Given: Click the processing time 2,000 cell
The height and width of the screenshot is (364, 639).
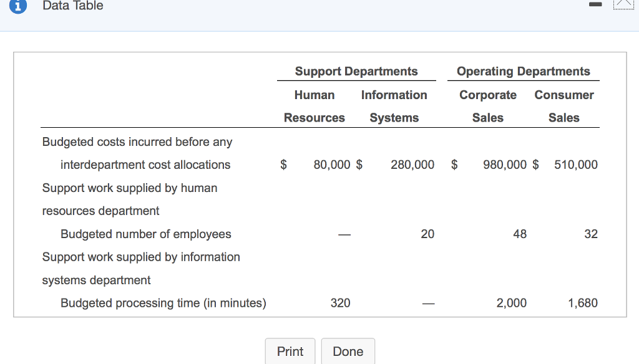Looking at the screenshot, I should [x=512, y=303].
